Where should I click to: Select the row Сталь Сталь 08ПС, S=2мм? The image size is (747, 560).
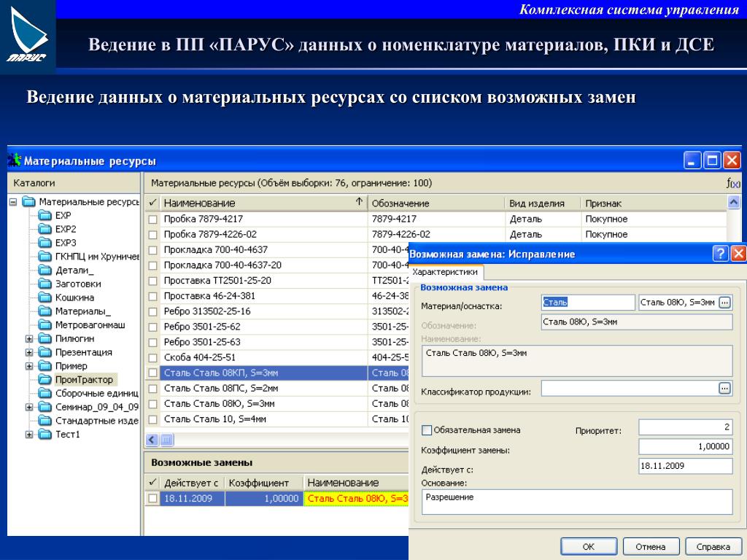(x=277, y=389)
